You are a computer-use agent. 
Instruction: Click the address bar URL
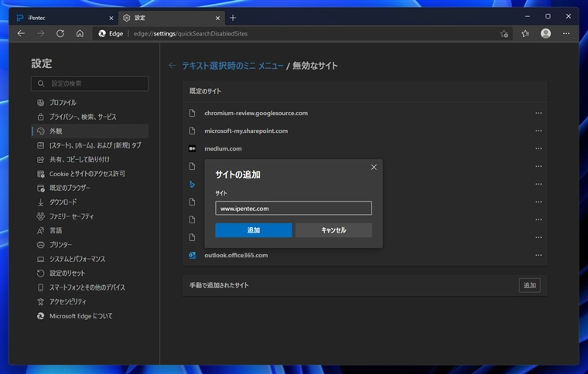pyautogui.click(x=190, y=34)
